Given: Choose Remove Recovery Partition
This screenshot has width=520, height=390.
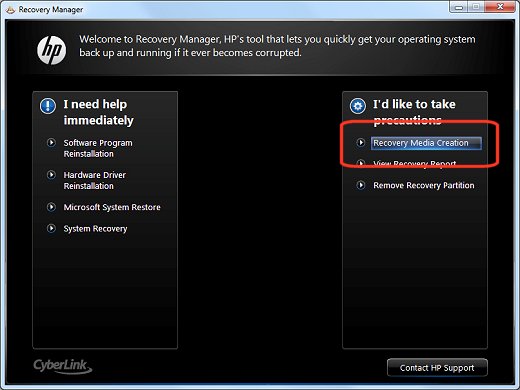Looking at the screenshot, I should (424, 185).
